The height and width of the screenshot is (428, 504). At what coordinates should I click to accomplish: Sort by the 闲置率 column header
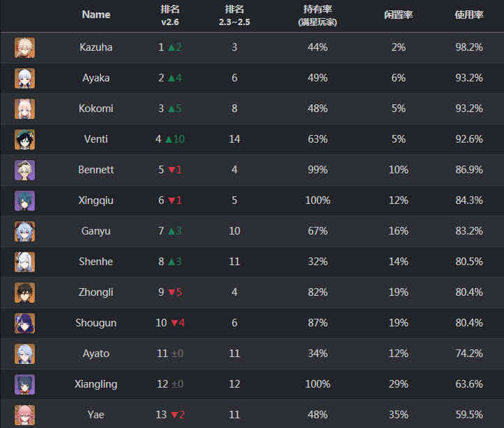(x=398, y=15)
